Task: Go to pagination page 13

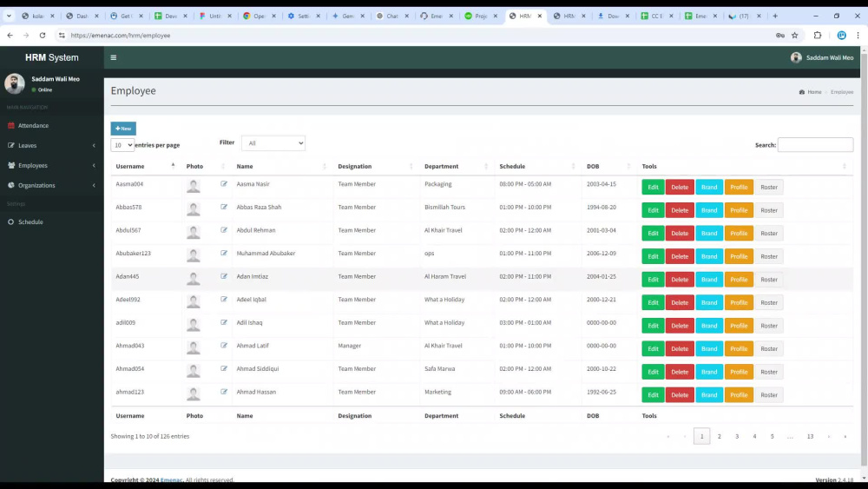Action: [x=810, y=436]
